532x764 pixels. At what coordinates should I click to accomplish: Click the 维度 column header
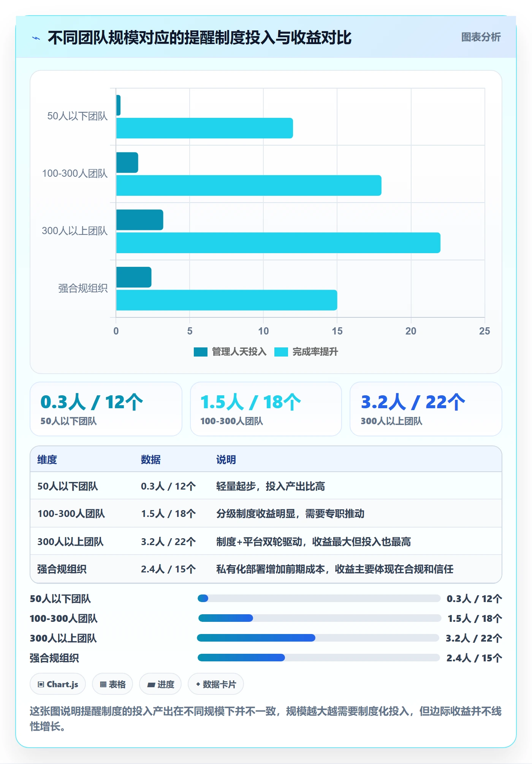tap(47, 460)
